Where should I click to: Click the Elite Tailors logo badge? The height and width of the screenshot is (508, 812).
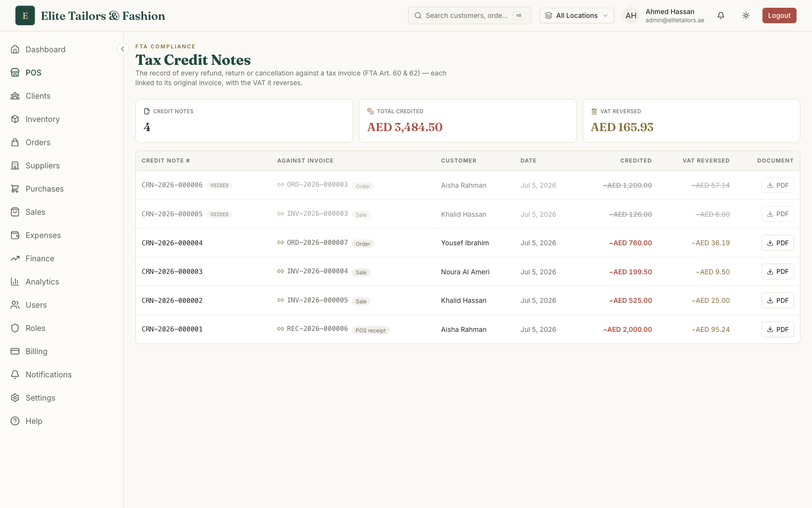[x=25, y=15]
